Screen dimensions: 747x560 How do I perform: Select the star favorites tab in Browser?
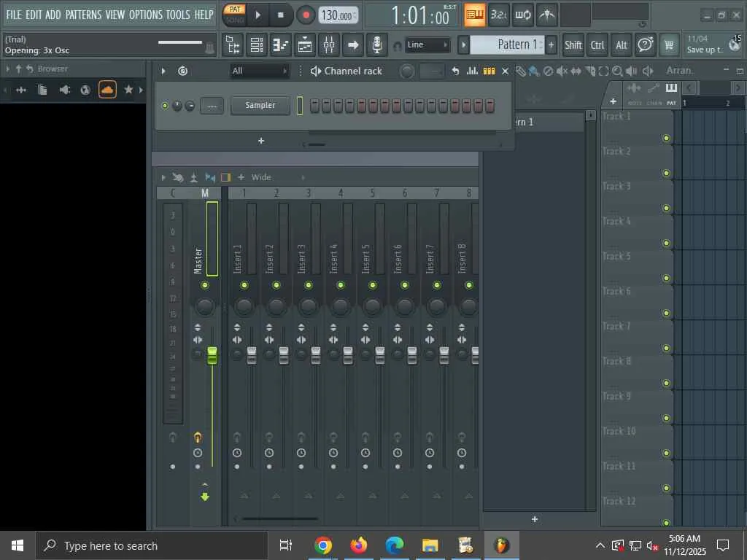click(128, 90)
